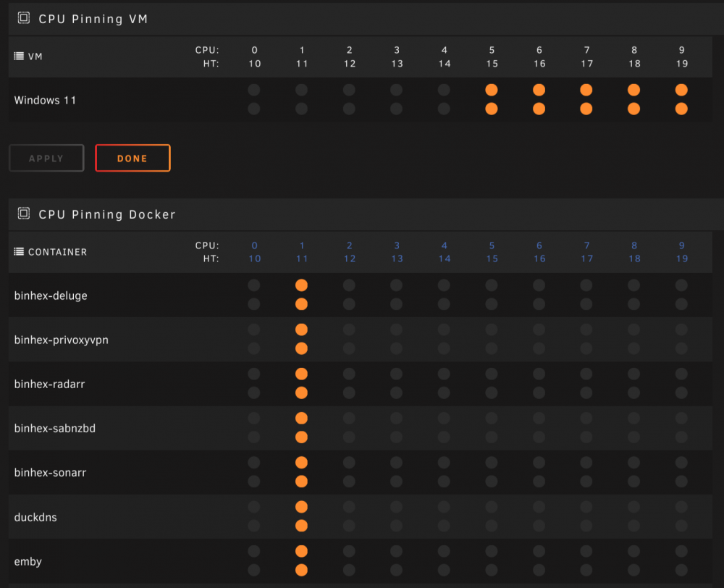
Task: Unpin HT 17 from Windows 11
Action: (586, 109)
